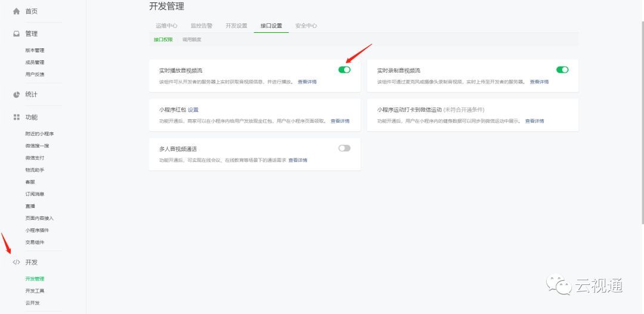Open 查看详情 for 实时播放音视频流
The image size is (644, 314).
tap(307, 82)
